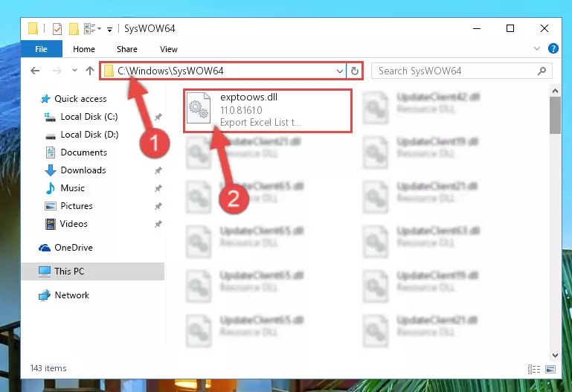Maximize the SysWOW64 window

(x=510, y=28)
